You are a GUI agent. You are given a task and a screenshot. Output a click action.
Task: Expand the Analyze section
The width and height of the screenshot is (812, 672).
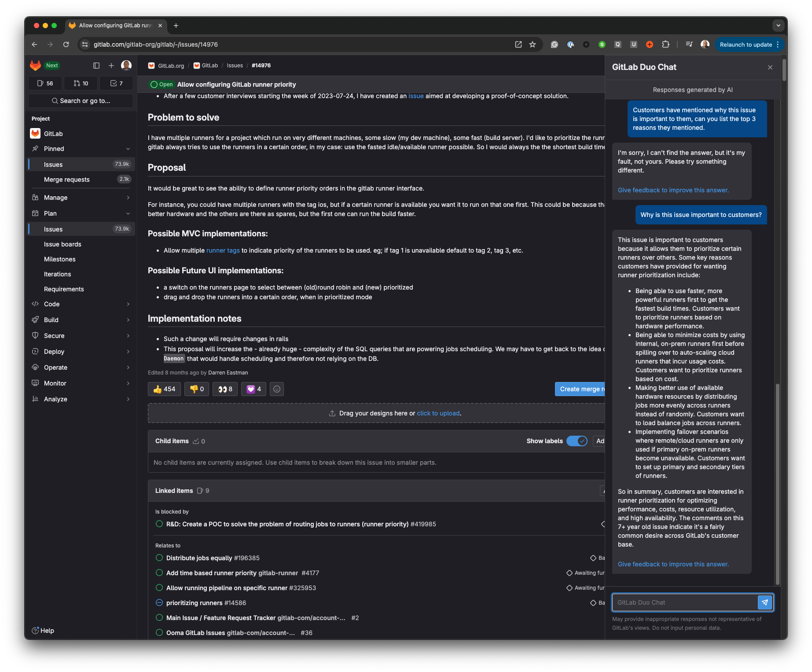click(81, 399)
